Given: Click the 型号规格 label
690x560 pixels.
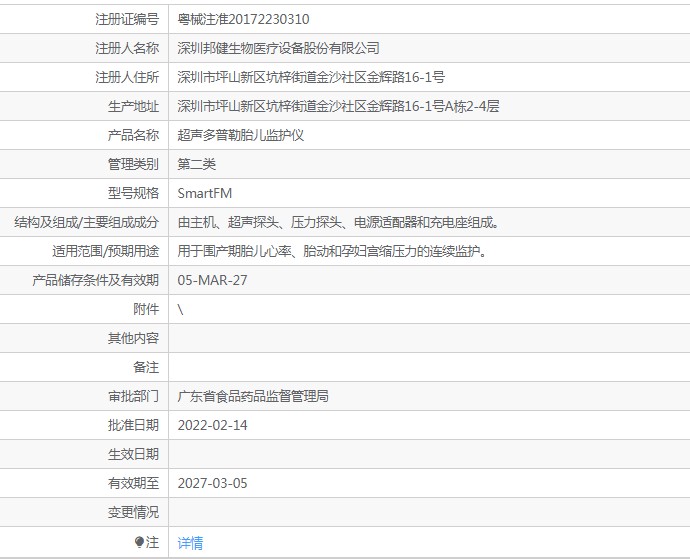Looking at the screenshot, I should [x=133, y=193].
